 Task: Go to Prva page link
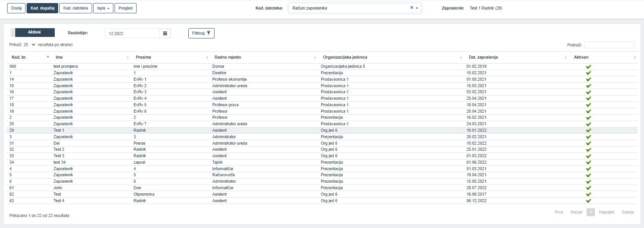pos(559,212)
